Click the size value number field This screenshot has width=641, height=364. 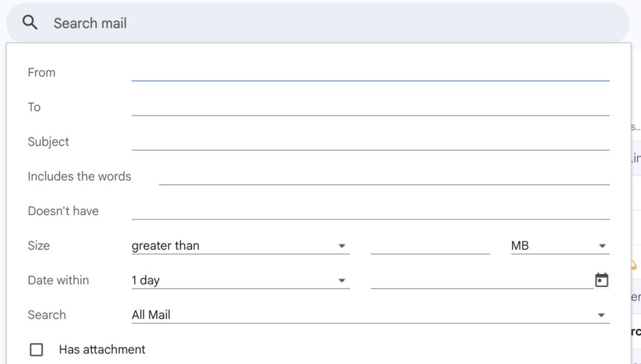[430, 246]
